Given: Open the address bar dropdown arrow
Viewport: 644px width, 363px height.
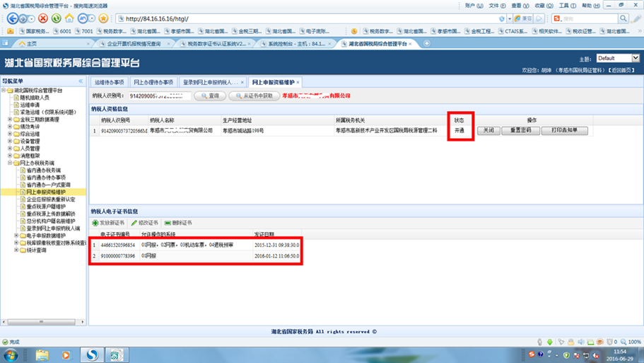Looking at the screenshot, I should coord(509,19).
